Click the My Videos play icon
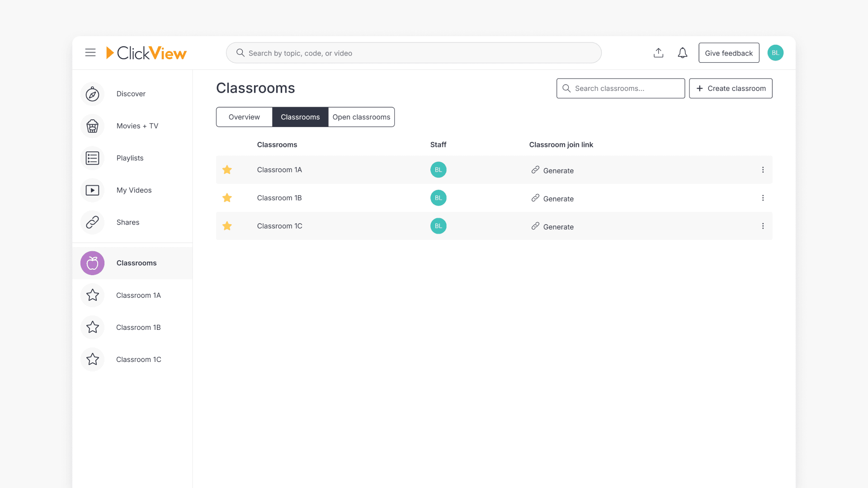 pos(92,190)
